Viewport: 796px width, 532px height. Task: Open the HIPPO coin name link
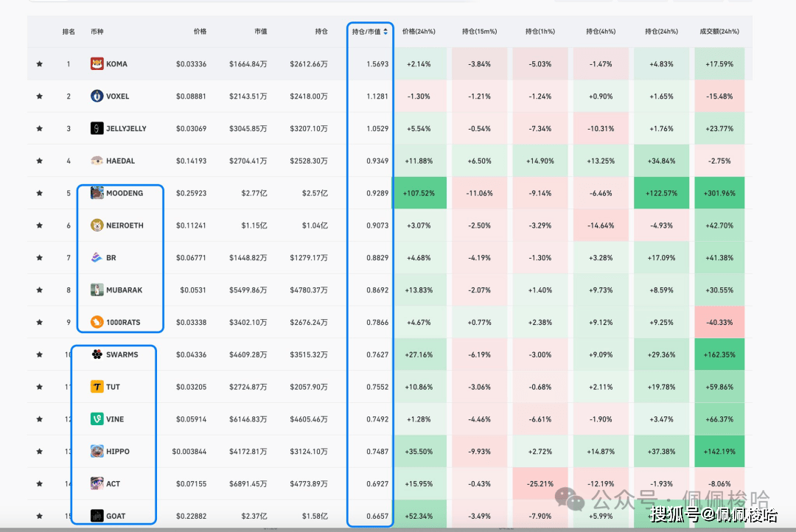pos(118,451)
